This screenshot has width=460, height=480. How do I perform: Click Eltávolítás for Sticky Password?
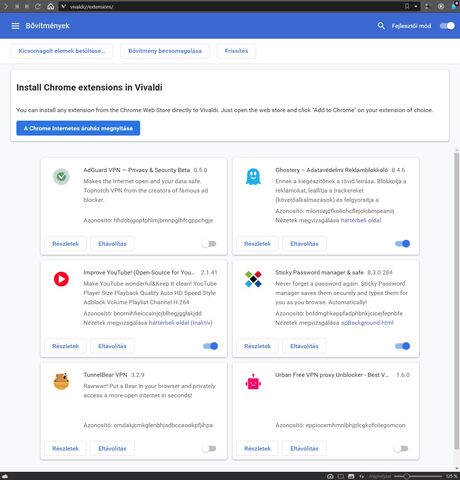(x=304, y=346)
